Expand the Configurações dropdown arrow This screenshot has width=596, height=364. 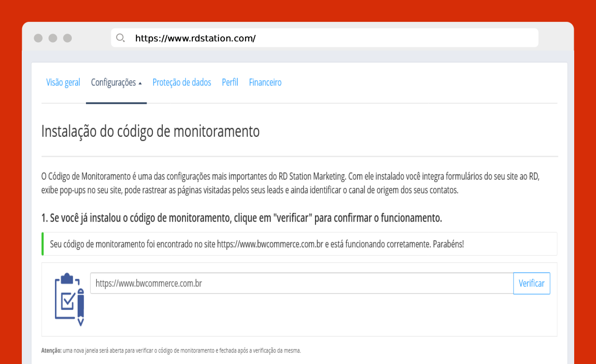140,83
